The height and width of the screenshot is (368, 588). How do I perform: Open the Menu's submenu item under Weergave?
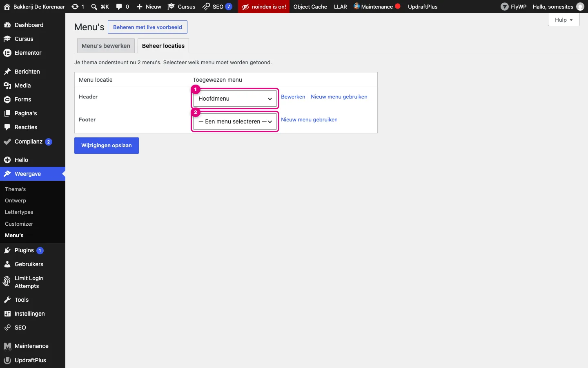click(14, 235)
